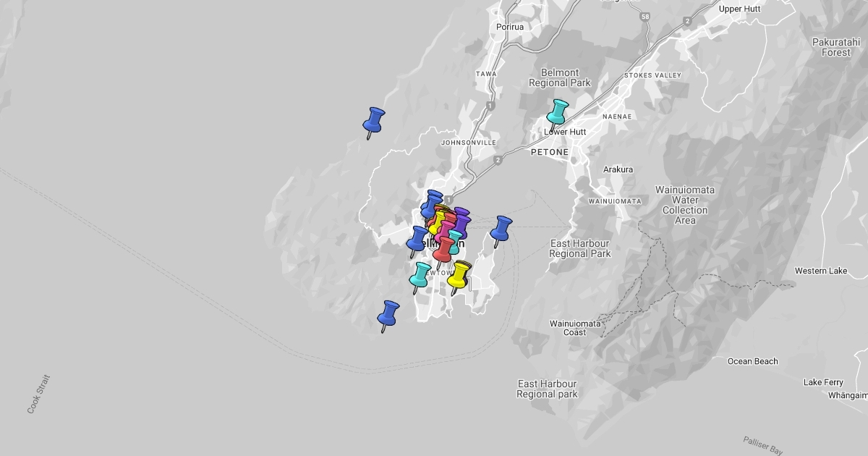Click the Wainuiomata Water Collection Area label

pyautogui.click(x=684, y=205)
